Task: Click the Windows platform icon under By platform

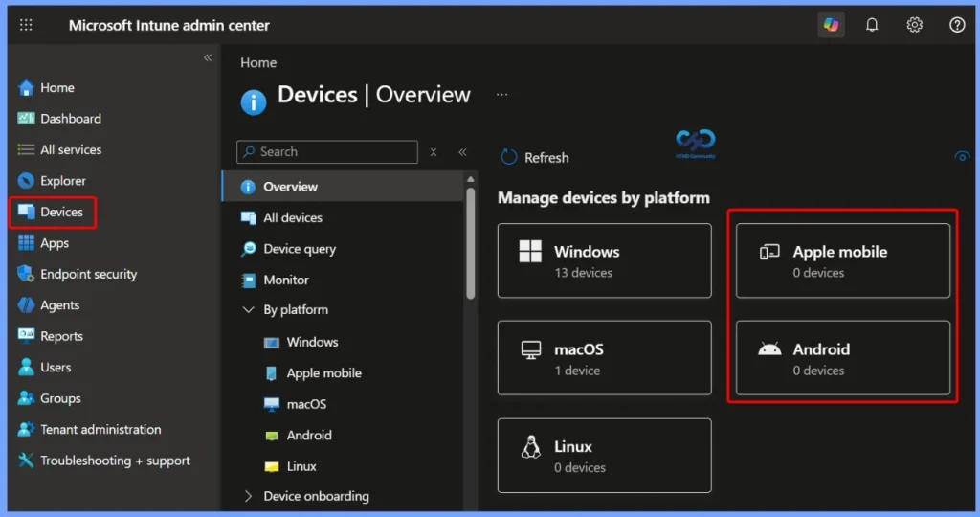Action: pos(271,343)
